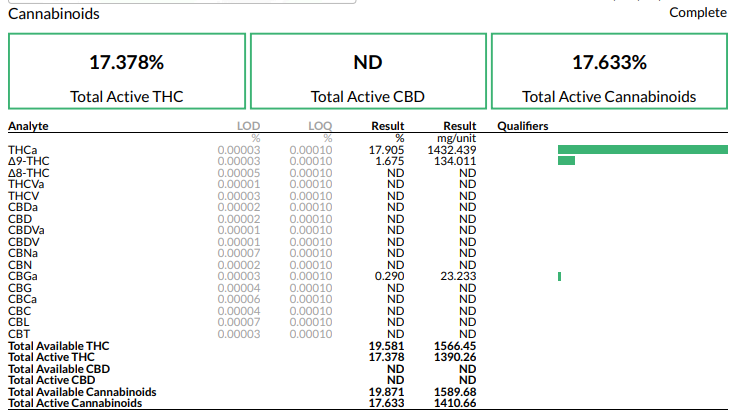Click the LOQ column header
Screen dimensions: 746x414
click(x=318, y=127)
